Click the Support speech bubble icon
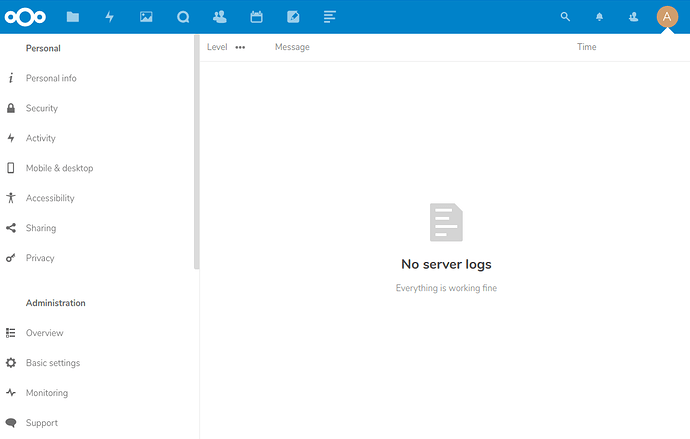Screen dimensions: 690x439 coord(11,423)
